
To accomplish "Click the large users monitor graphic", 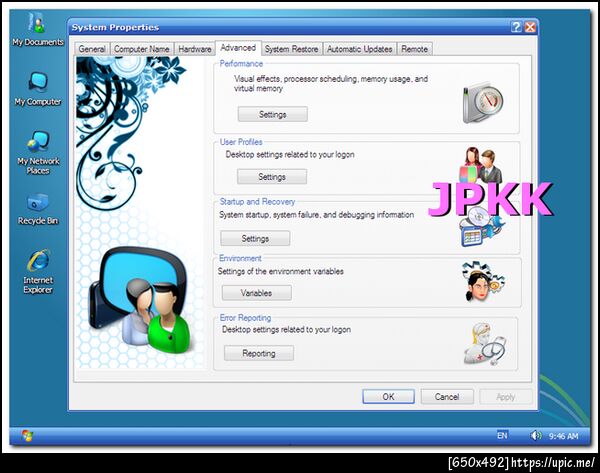I will [139, 300].
